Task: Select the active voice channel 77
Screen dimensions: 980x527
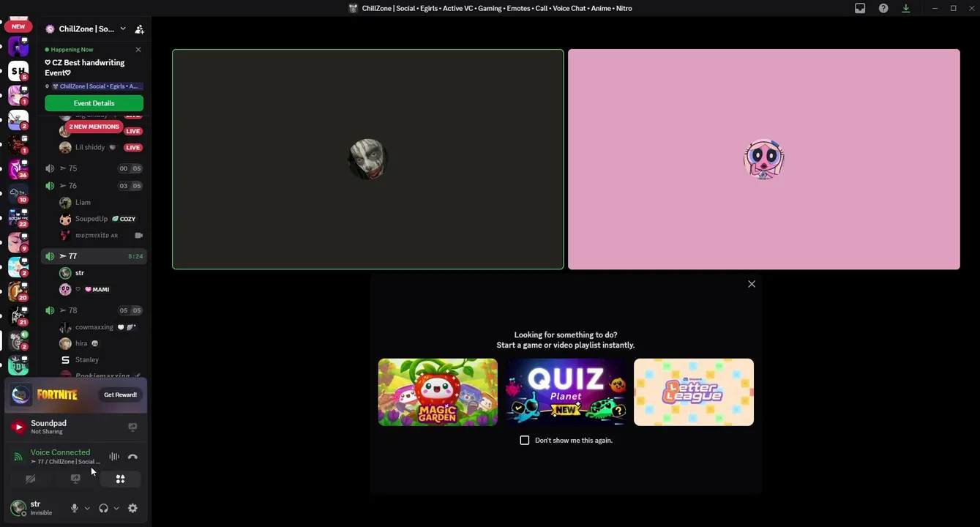Action: click(x=94, y=256)
